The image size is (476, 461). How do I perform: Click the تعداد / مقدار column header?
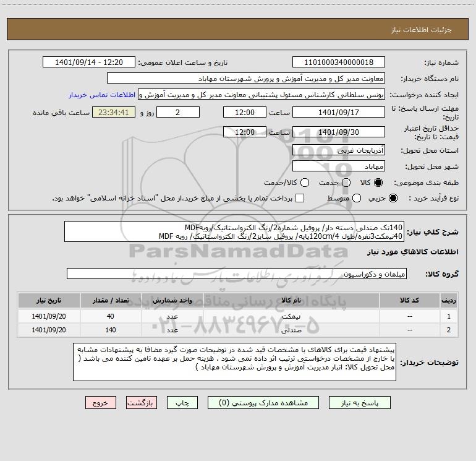(x=111, y=300)
